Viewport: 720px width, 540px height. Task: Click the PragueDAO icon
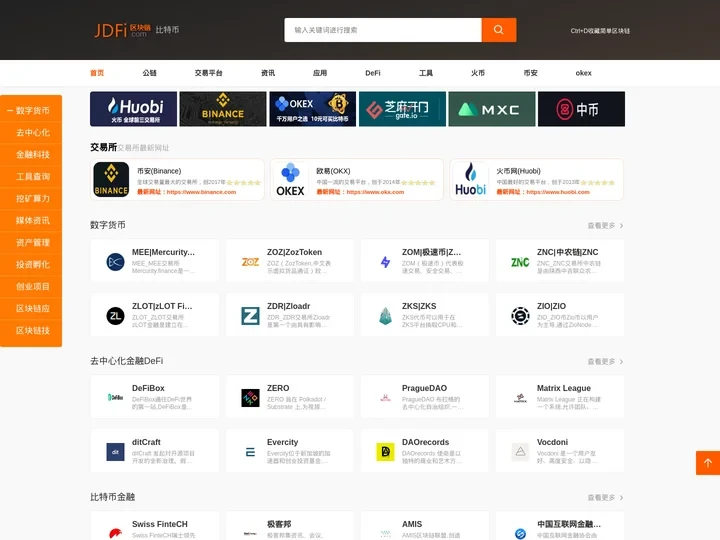pos(385,398)
